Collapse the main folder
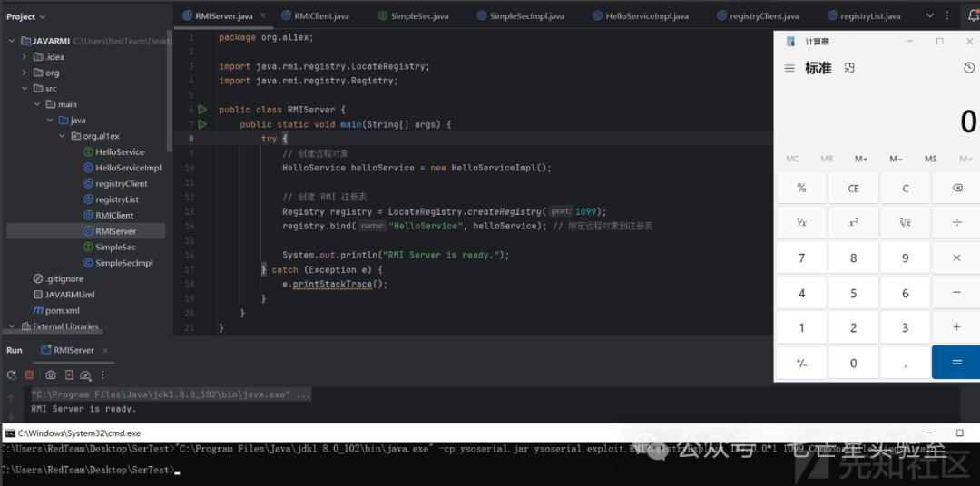This screenshot has width=980, height=486. click(37, 104)
